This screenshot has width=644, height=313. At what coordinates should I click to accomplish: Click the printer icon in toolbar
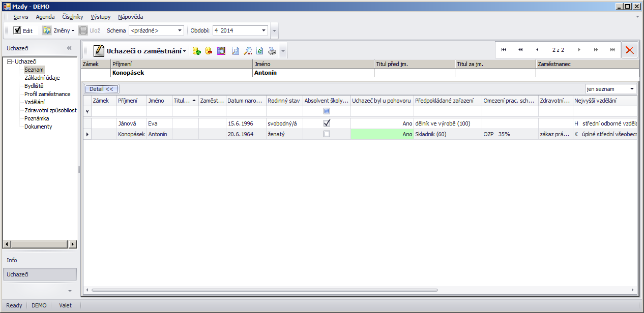tap(272, 51)
